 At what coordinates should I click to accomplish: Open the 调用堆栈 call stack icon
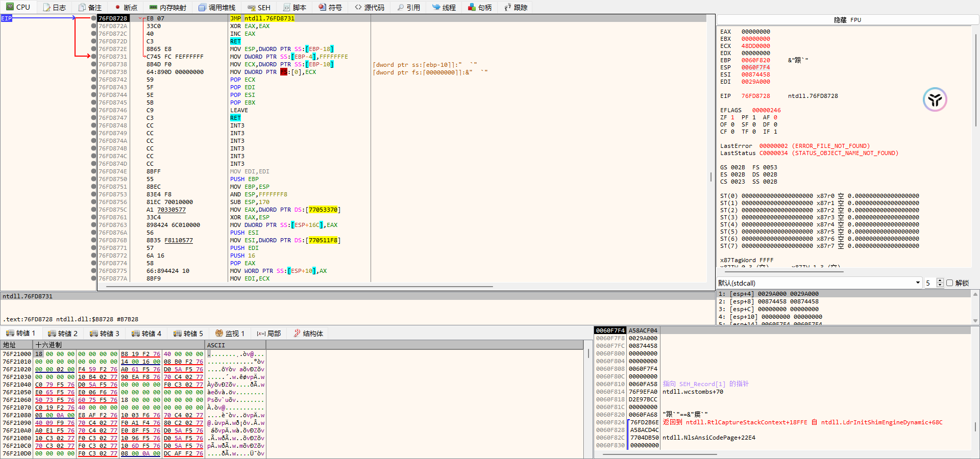[202, 8]
